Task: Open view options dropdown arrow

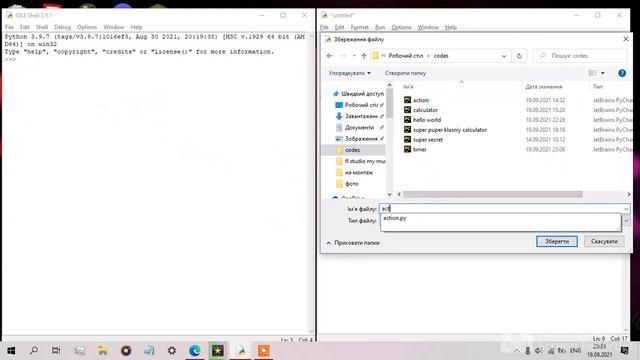Action: pyautogui.click(x=602, y=73)
